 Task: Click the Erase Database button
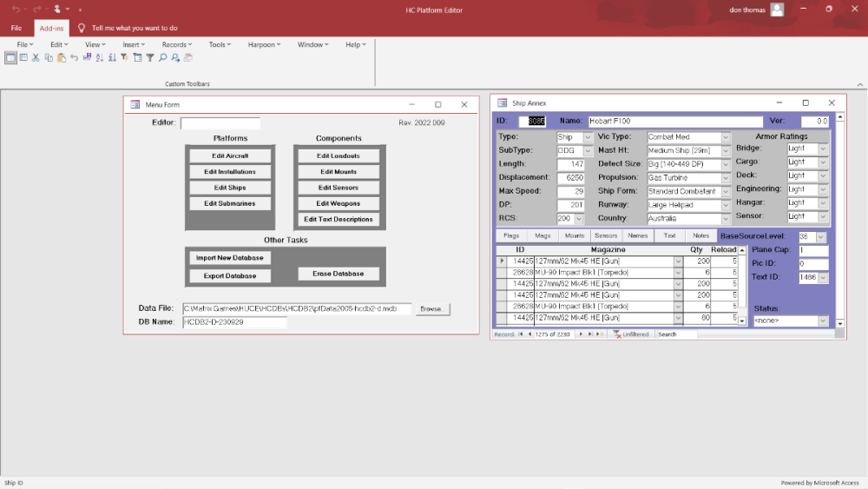tap(339, 274)
